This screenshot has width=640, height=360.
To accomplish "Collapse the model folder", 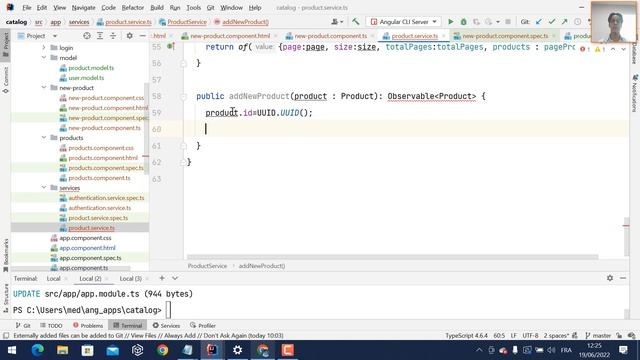I will tap(44, 58).
